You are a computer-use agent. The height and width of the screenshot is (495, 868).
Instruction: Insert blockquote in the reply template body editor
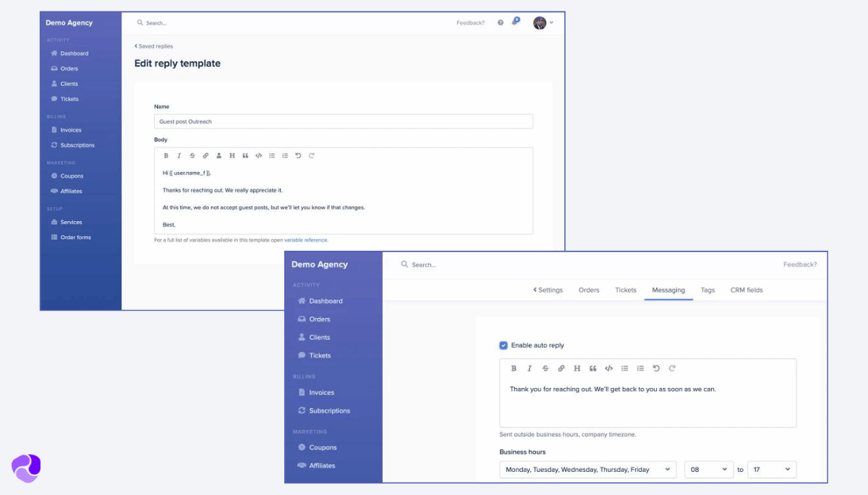click(245, 155)
